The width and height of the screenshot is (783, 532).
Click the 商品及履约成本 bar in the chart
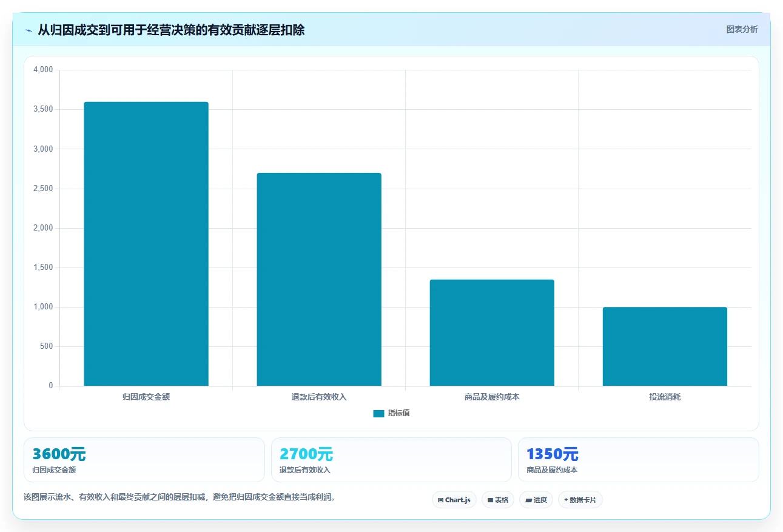[492, 332]
